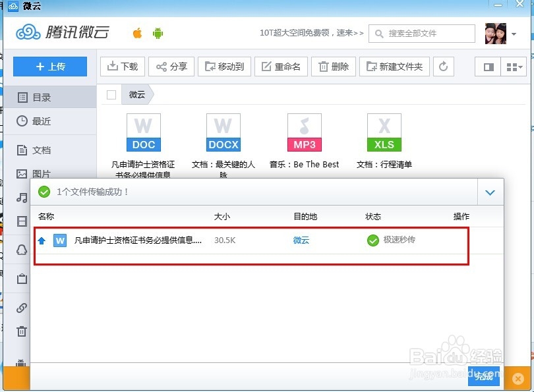Click the 名称 column header

tap(46, 216)
